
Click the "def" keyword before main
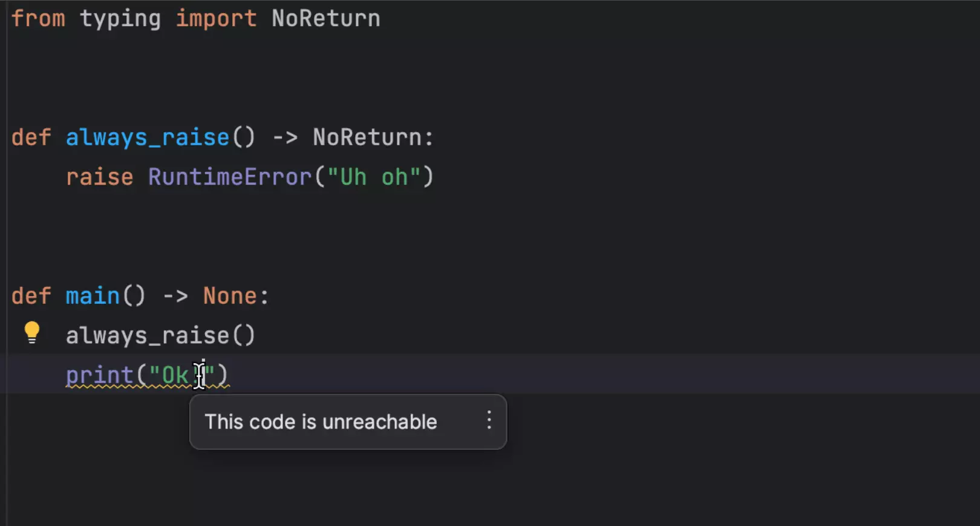(31, 296)
